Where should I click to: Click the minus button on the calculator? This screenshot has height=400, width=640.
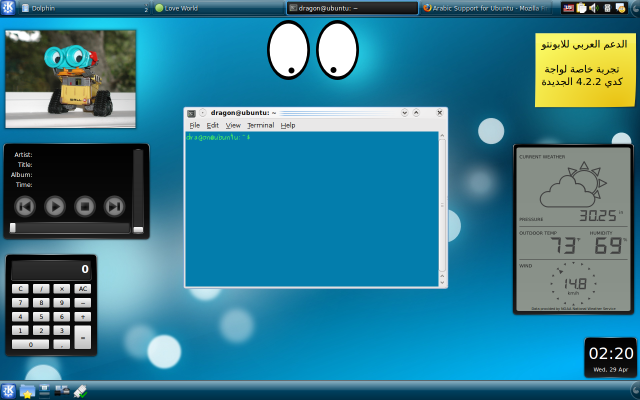[82, 303]
